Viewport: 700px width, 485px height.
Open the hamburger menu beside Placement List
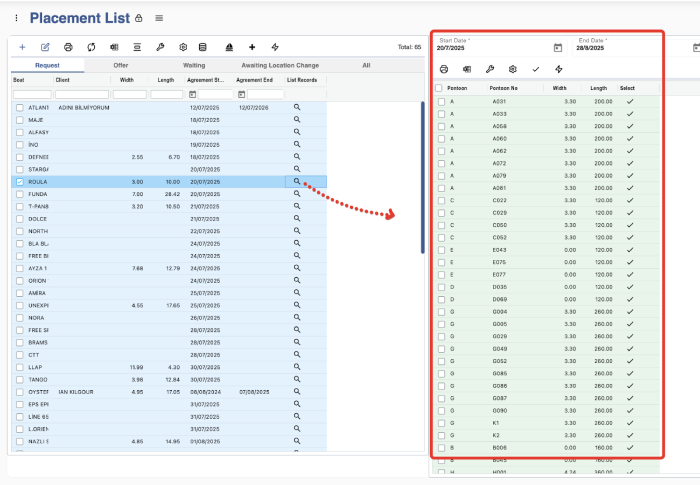[159, 18]
